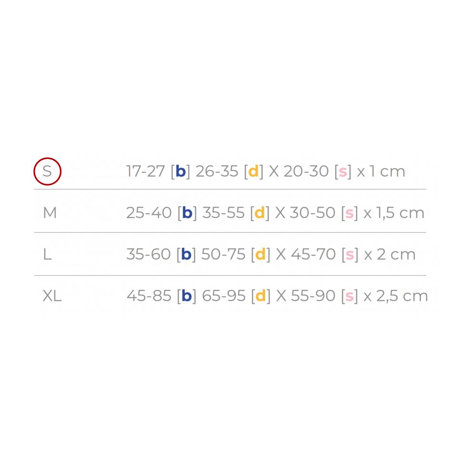Viewport: 476px width, 476px height.
Task: Click the blue b marker in XL row
Action: [187, 296]
